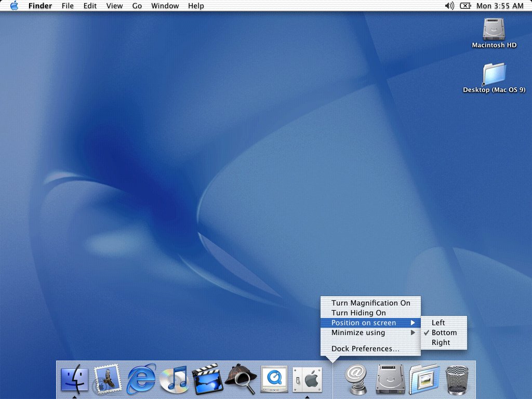This screenshot has height=399, width=532.
Task: Start iTunes from the Dock
Action: [175, 379]
